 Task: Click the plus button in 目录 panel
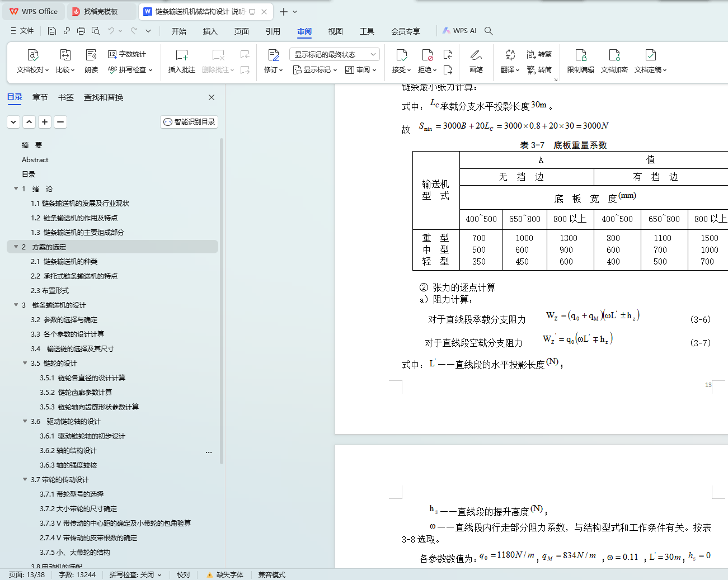pyautogui.click(x=45, y=121)
